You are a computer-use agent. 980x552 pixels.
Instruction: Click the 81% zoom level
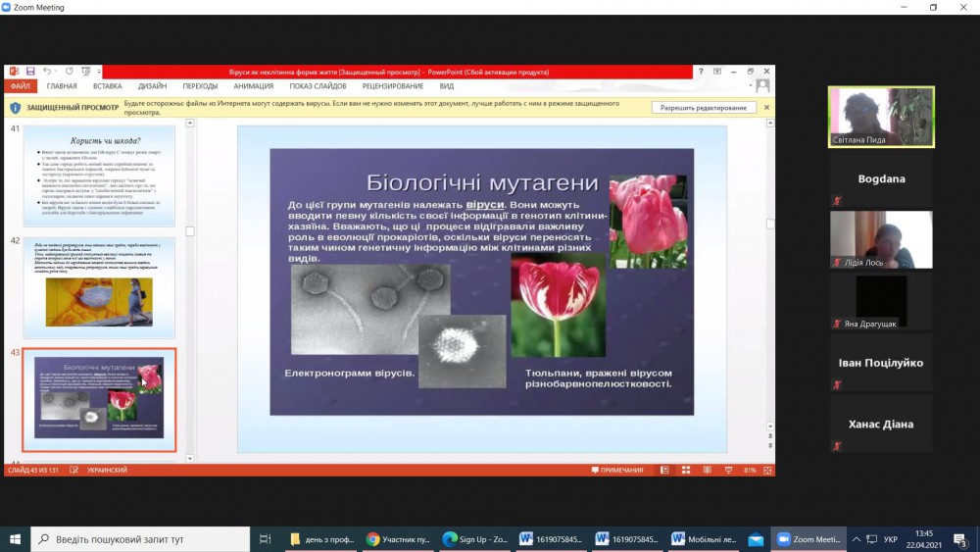click(751, 471)
